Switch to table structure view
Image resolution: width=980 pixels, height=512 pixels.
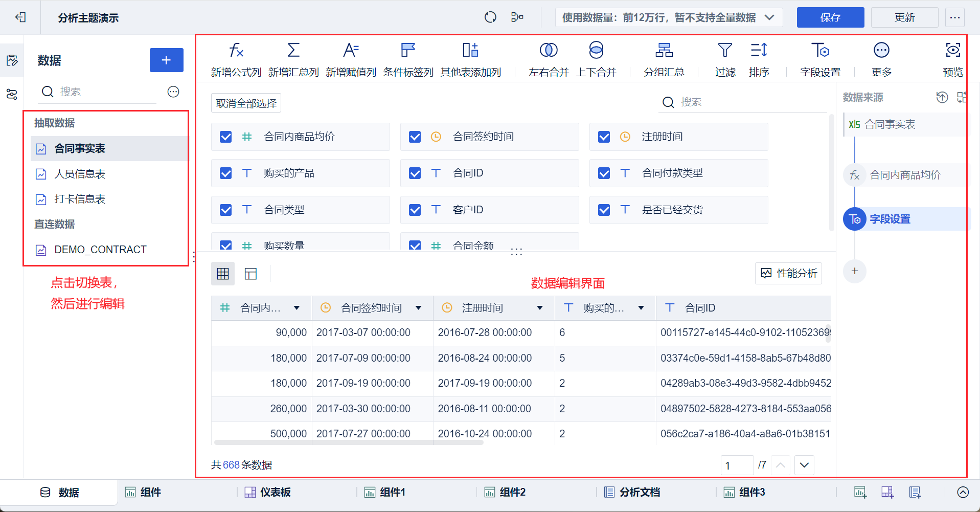(250, 274)
